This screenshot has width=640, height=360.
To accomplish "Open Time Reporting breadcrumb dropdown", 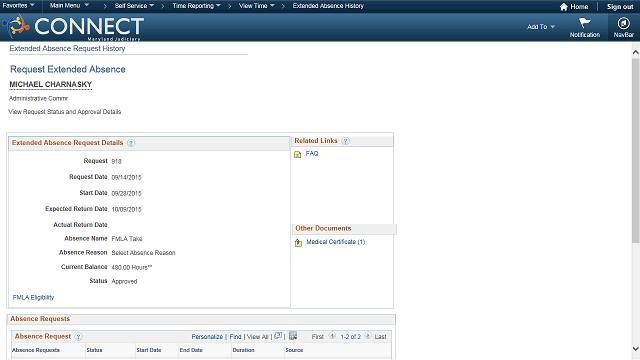I will click(x=196, y=6).
